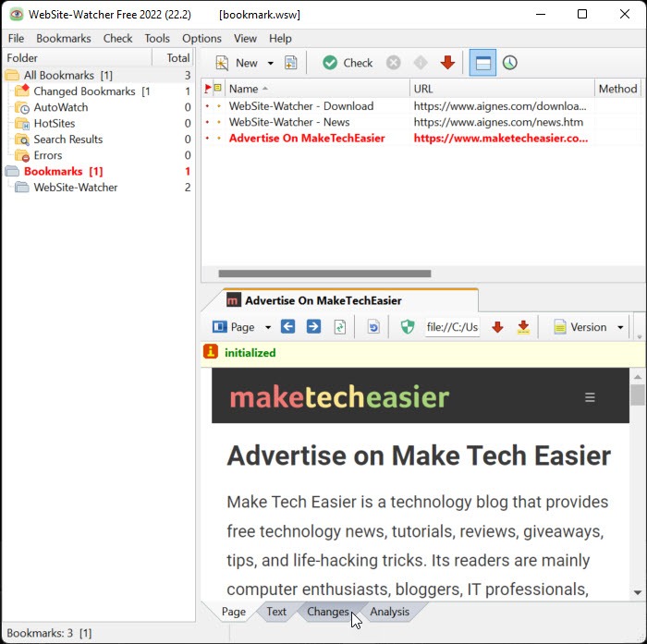Click the green Check button
This screenshot has width=647, height=644.
click(348, 63)
